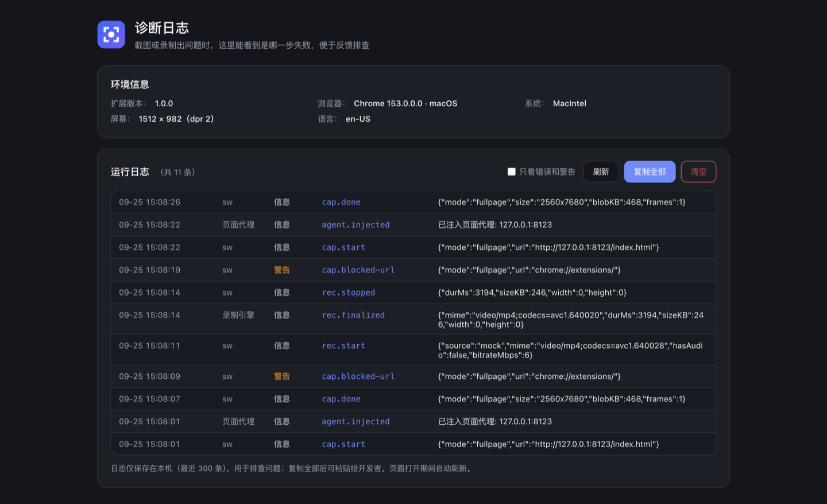
Task: Click the rec.start source mock details text
Action: [570, 350]
